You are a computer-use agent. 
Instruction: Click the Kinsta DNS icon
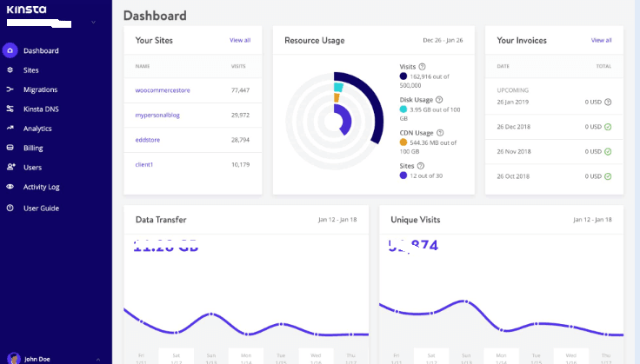pyautogui.click(x=10, y=109)
